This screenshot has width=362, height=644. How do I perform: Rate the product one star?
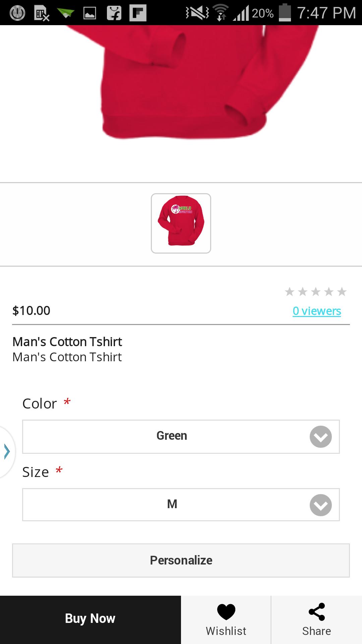[x=290, y=292]
